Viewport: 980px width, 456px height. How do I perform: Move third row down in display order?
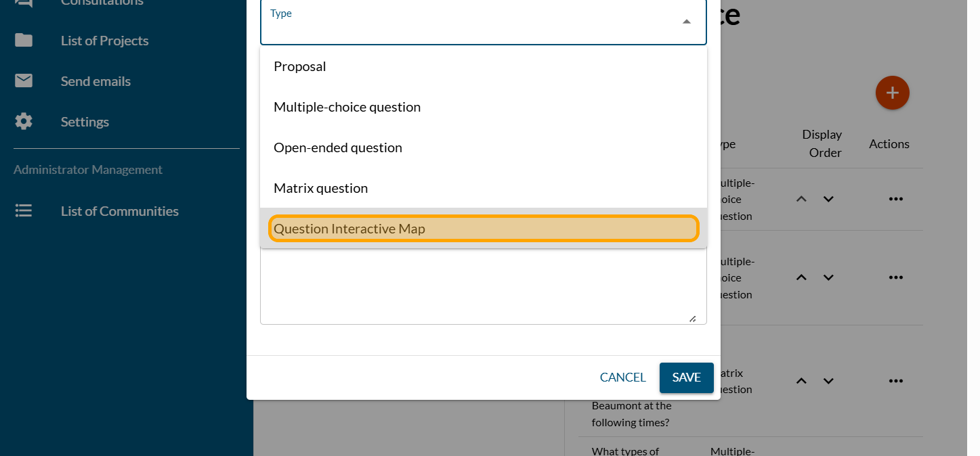[828, 381]
